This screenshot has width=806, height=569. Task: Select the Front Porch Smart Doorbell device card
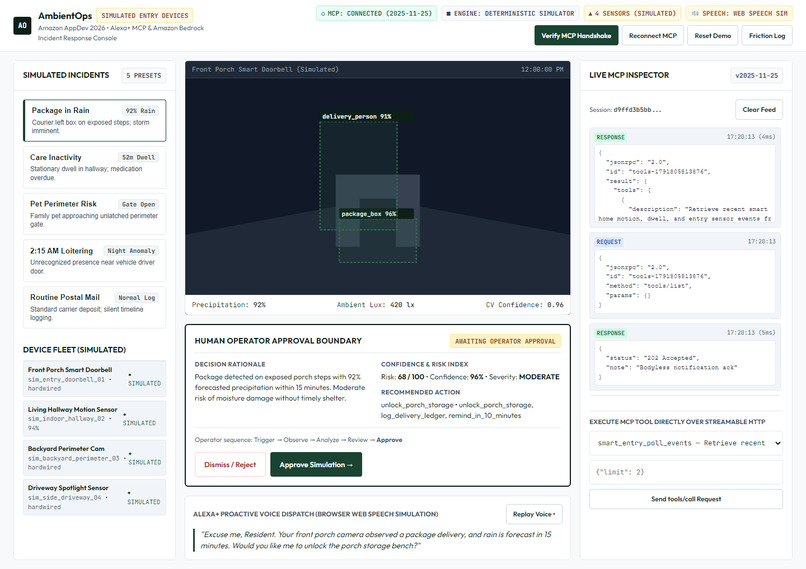(x=95, y=378)
